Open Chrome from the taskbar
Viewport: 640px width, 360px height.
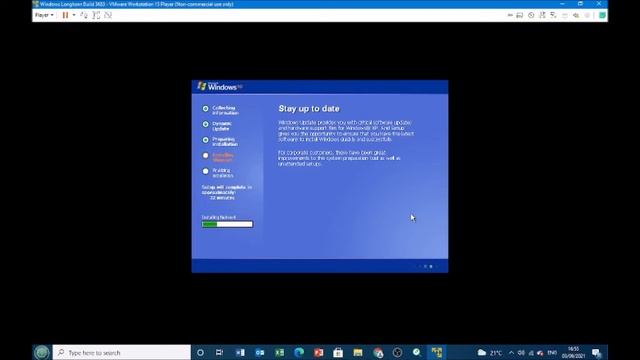(378, 352)
